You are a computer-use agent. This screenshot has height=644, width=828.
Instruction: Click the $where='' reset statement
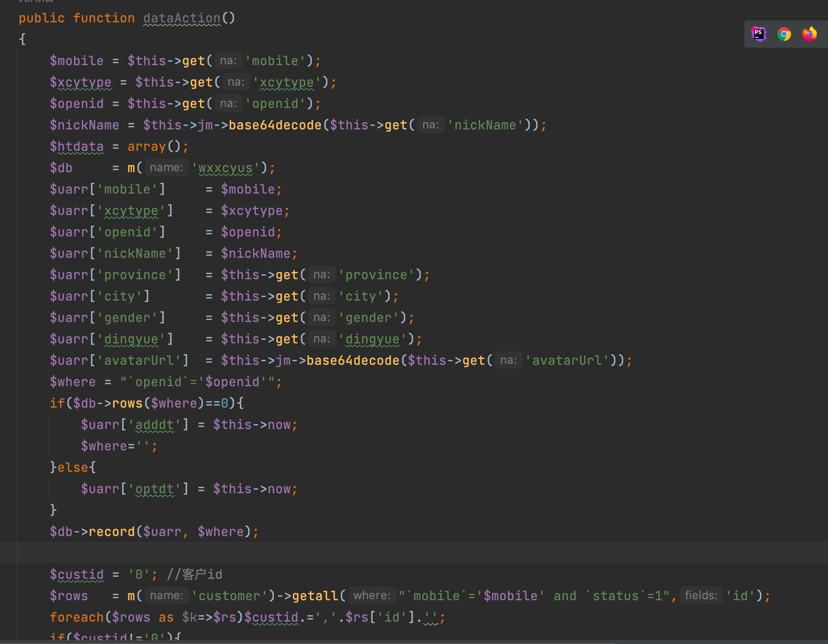(x=119, y=446)
